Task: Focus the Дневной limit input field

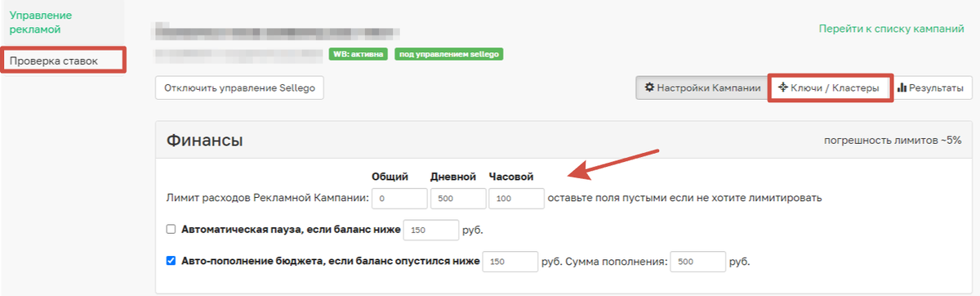Action: point(457,199)
